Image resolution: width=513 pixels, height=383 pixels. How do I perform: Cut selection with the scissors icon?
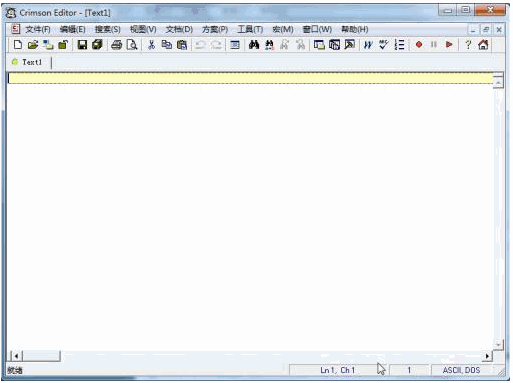coord(151,45)
